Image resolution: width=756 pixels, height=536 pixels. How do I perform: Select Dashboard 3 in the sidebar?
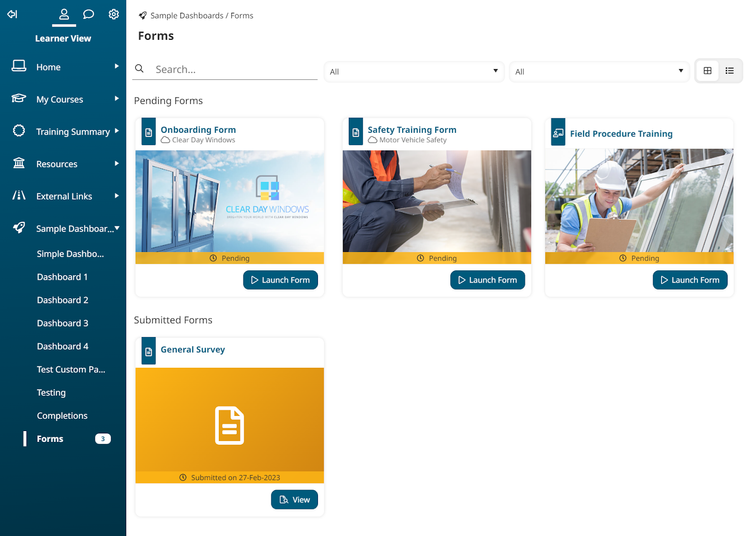pos(62,323)
